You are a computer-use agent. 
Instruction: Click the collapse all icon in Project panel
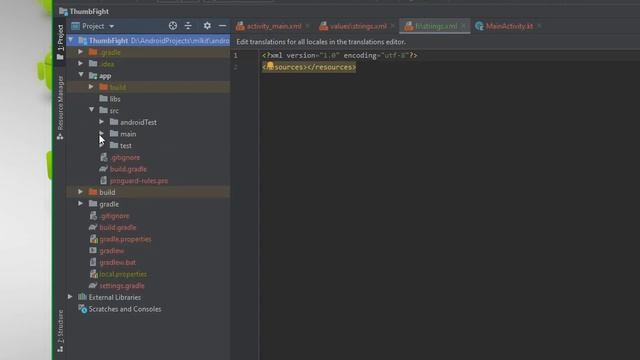point(188,26)
